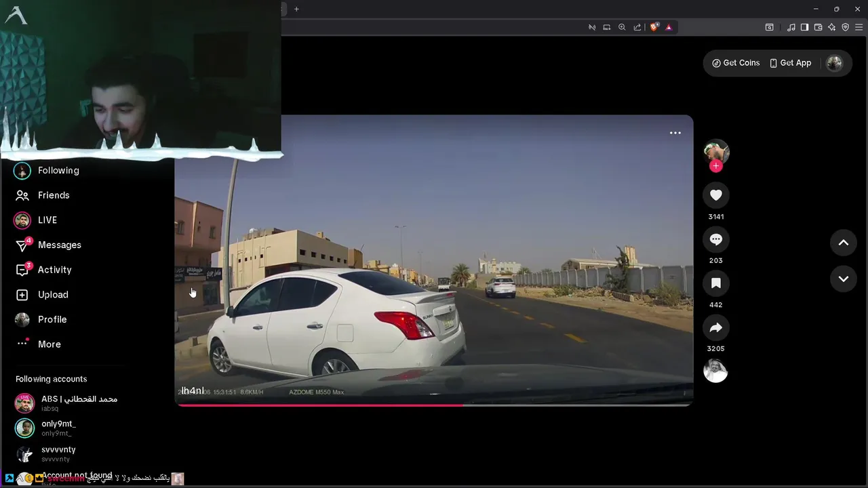Follow creator with the red plus badge
868x488 pixels.
(x=716, y=166)
